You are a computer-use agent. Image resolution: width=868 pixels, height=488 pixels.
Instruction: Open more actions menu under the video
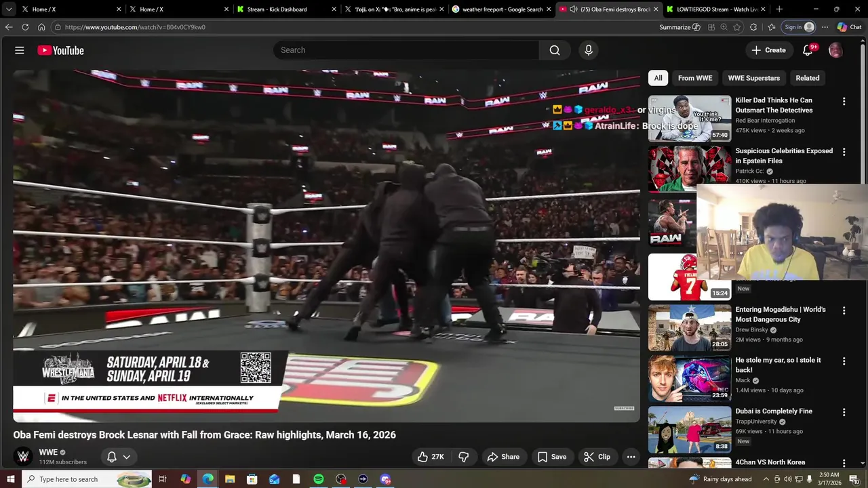(x=631, y=457)
